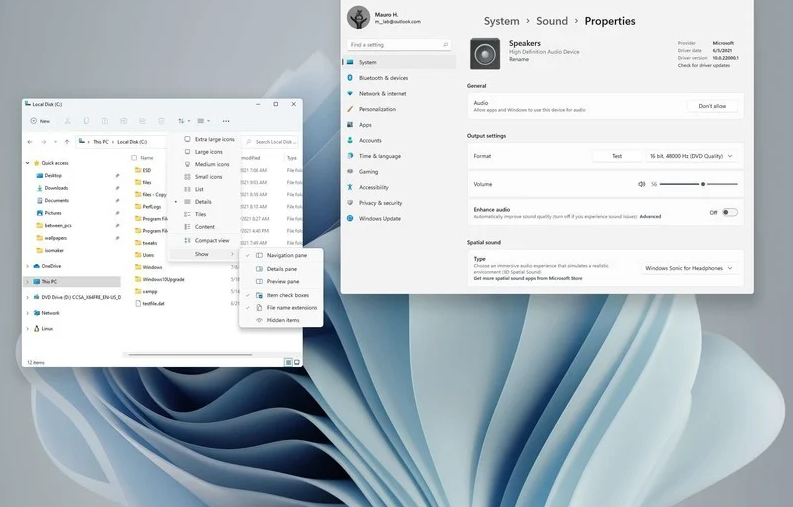793x507 pixels.
Task: Click the Share icon in File Explorer toolbar
Action: pos(142,121)
